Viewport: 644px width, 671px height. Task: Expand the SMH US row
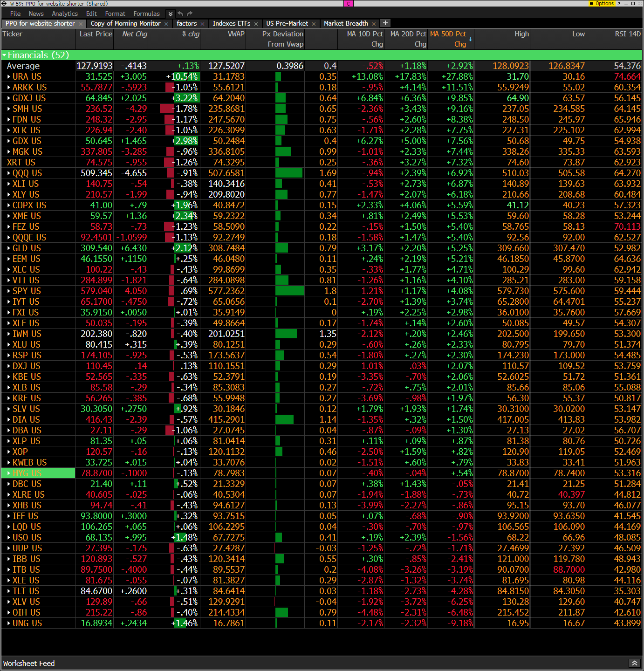pos(9,109)
